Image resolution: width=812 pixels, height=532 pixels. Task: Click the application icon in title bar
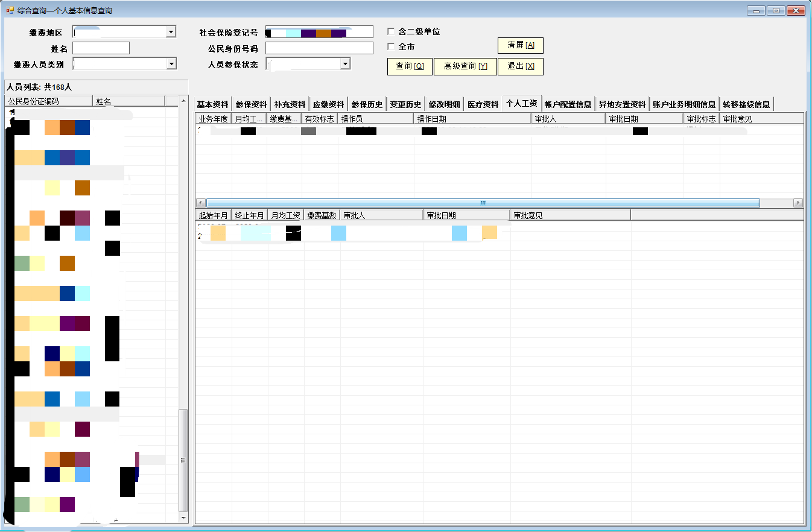coord(10,10)
